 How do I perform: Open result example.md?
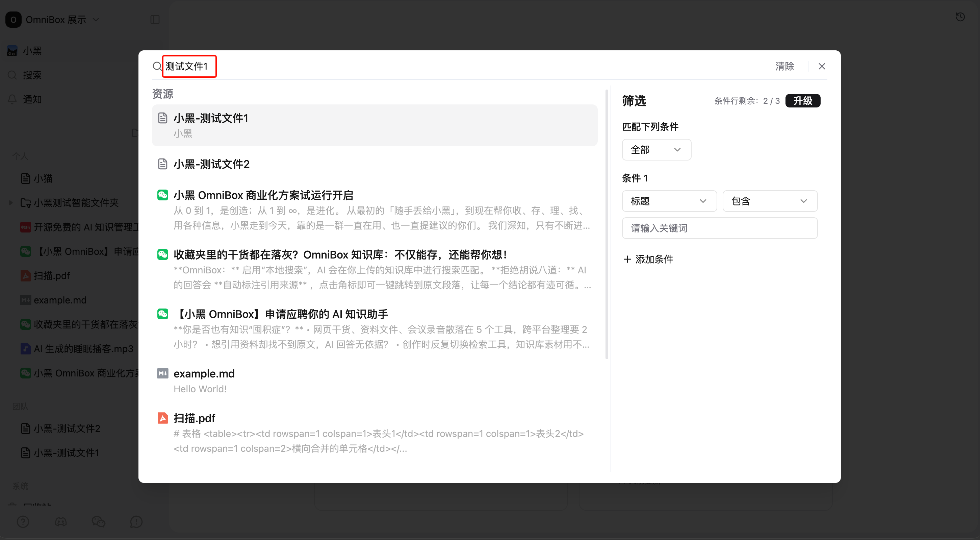click(375, 381)
